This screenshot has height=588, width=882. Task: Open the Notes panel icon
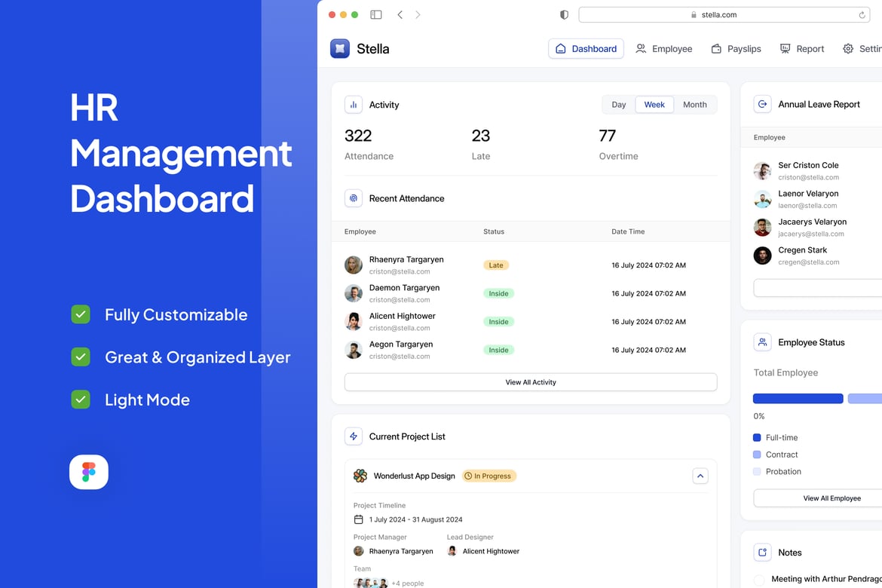[762, 553]
